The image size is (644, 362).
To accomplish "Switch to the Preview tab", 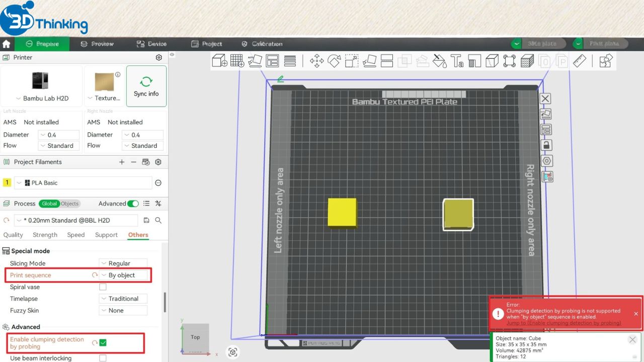I will [x=98, y=44].
